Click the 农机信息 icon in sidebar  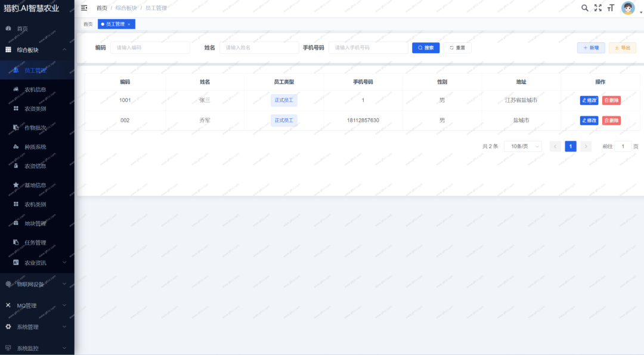click(16, 89)
